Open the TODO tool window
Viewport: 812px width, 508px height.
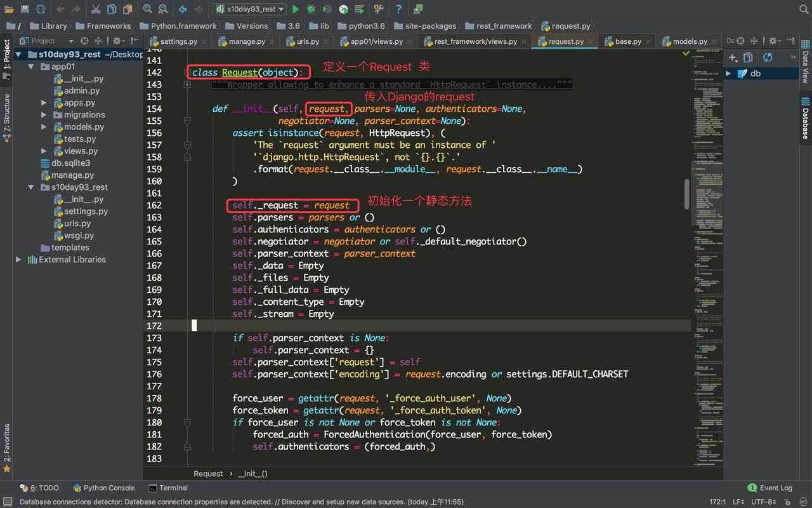(x=39, y=488)
